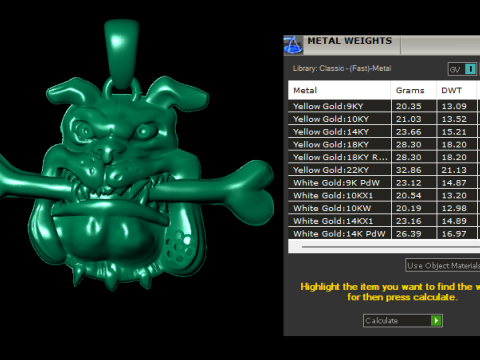Click grams value 23.66
The height and width of the screenshot is (360, 480).
coord(409,132)
